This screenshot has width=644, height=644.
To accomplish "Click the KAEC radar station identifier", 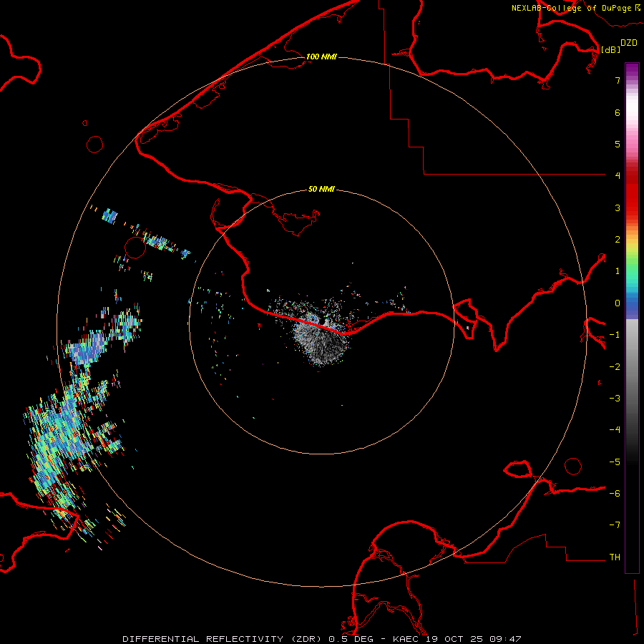I will point(406,639).
